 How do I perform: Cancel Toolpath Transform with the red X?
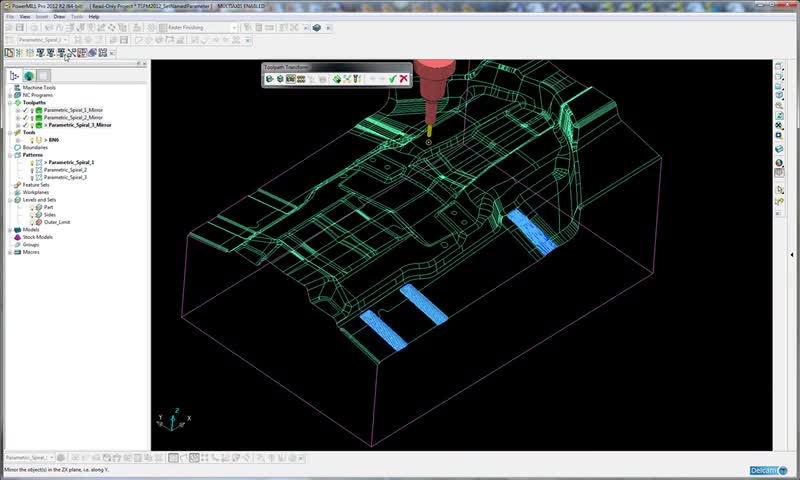tap(404, 79)
